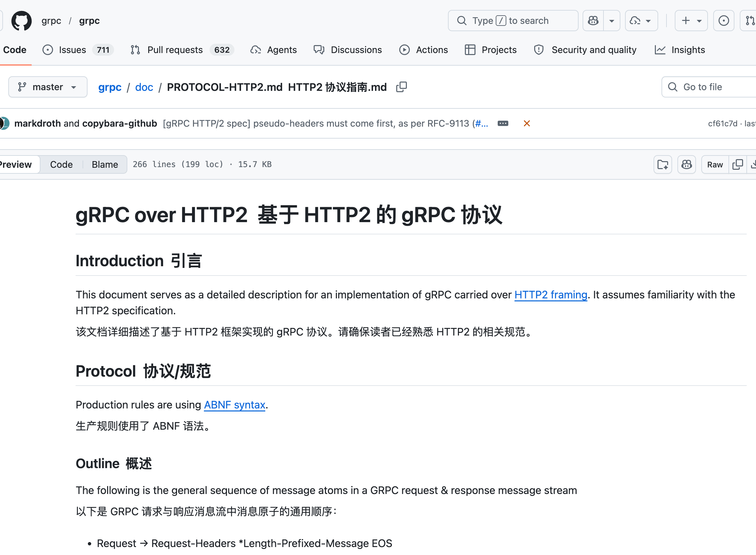
Task: Open the Issues tab with 711
Action: click(78, 50)
